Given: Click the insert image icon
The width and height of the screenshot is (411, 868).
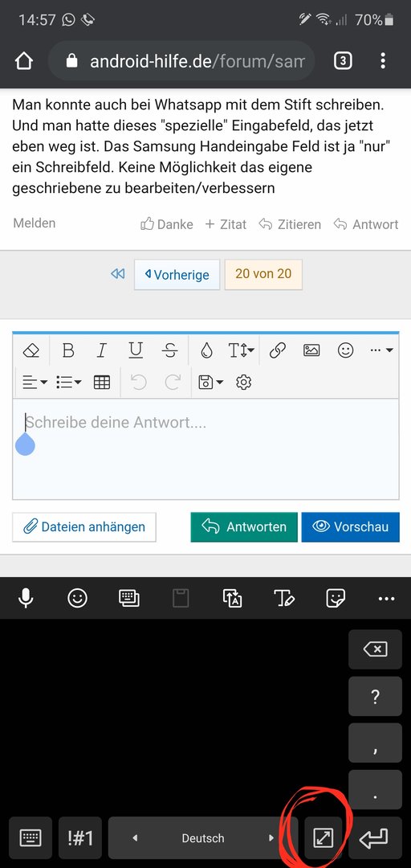Looking at the screenshot, I should pos(311,350).
